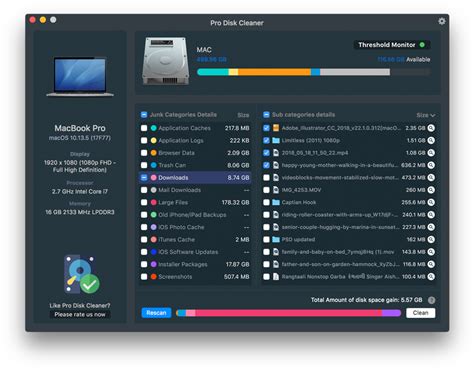
Task: Click the Threshold Monitor button
Action: click(x=392, y=45)
